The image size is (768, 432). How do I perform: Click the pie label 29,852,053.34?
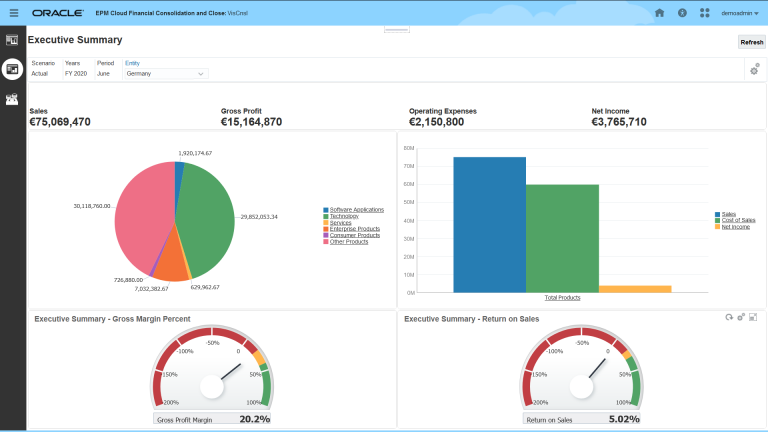pyautogui.click(x=259, y=217)
